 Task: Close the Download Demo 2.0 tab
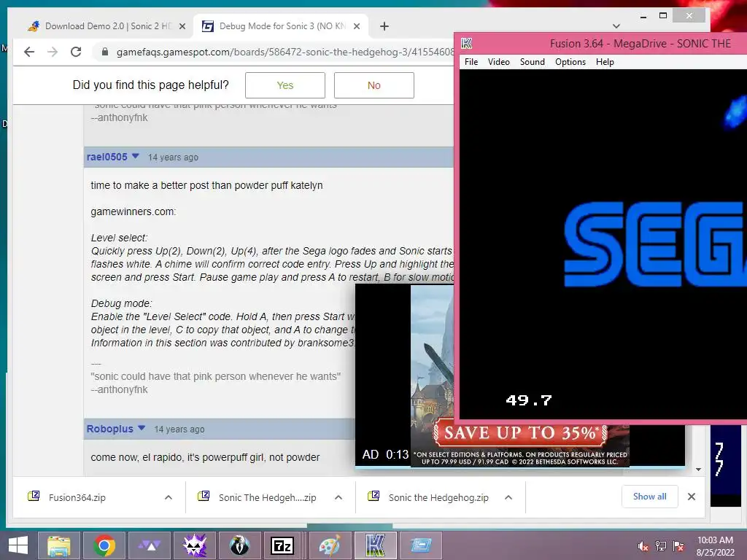point(182,27)
